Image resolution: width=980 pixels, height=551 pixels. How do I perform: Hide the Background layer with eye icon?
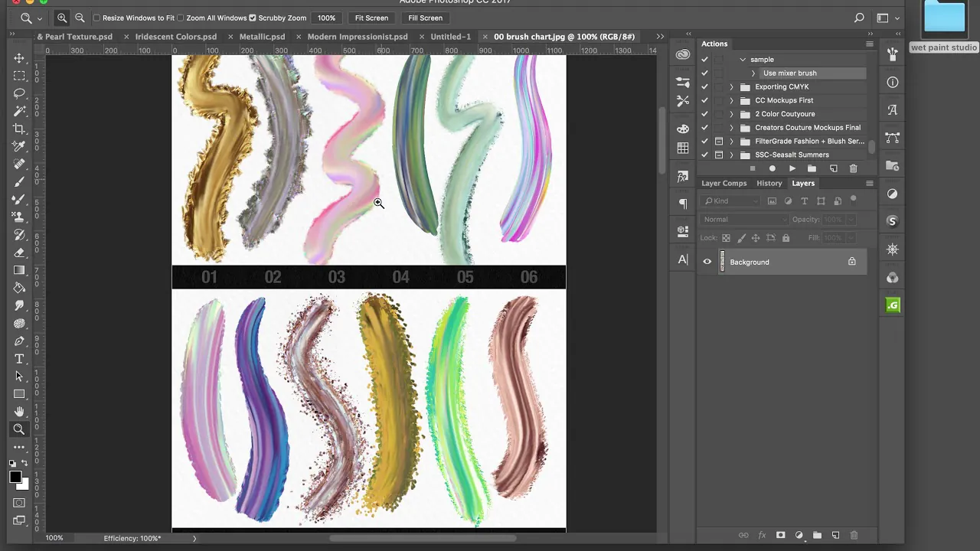tap(707, 262)
